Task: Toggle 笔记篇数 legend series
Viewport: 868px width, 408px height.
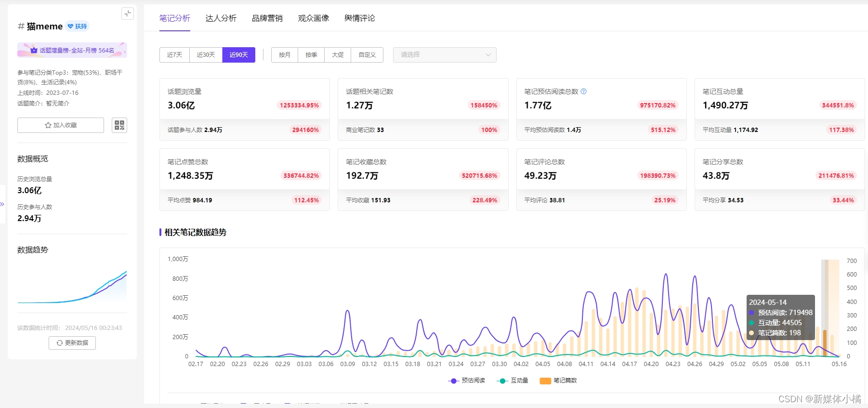Action: [x=558, y=381]
